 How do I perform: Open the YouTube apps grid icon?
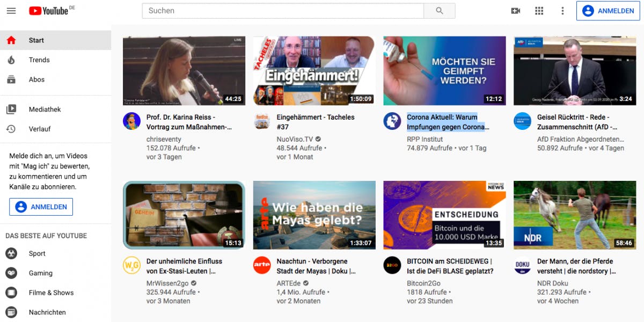[x=539, y=11]
